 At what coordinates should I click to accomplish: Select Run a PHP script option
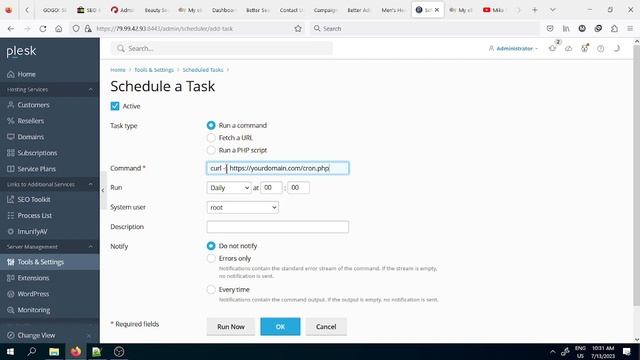click(211, 150)
